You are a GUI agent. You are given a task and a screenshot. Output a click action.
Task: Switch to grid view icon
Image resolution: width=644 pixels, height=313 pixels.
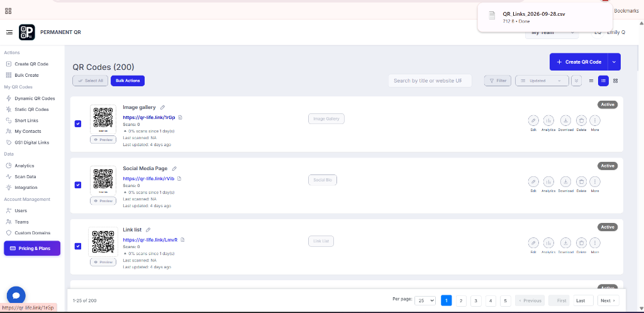615,81
